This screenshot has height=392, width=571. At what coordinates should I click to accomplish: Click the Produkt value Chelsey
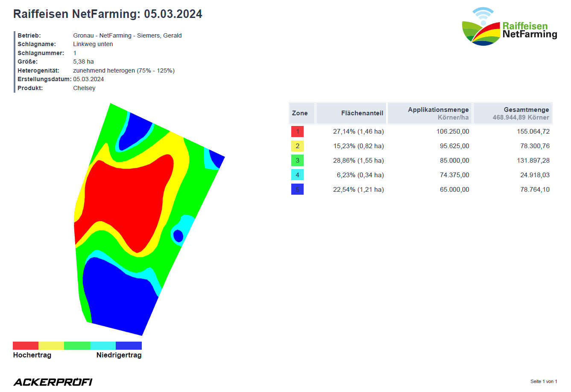[84, 88]
